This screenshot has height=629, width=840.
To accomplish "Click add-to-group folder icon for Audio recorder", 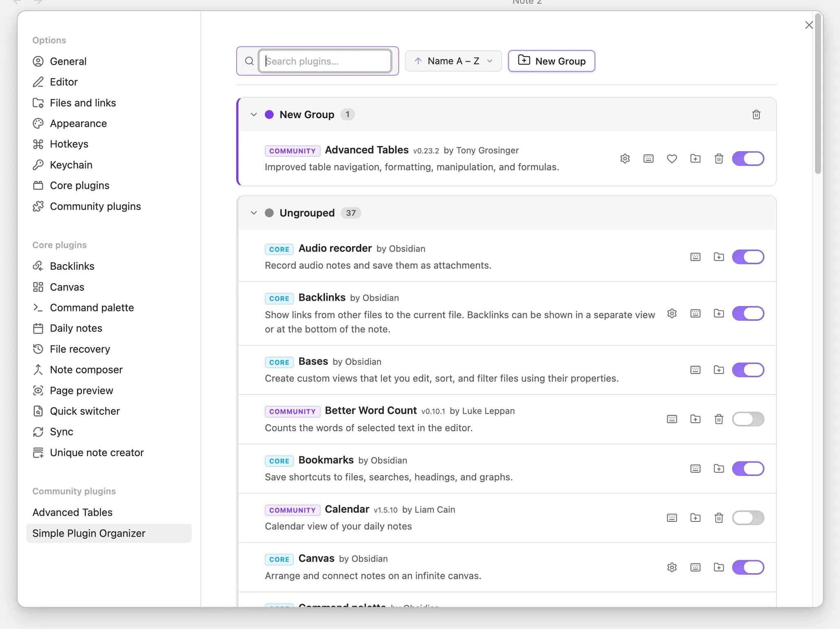I will (x=719, y=257).
